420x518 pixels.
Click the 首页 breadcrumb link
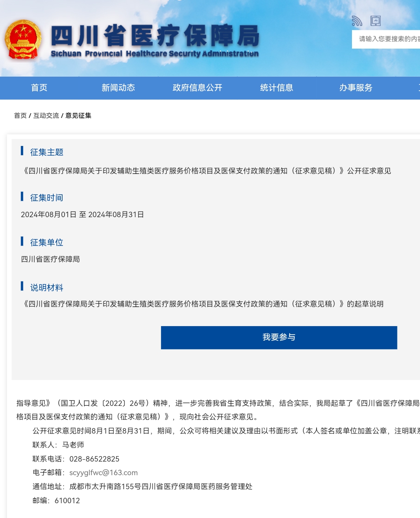pos(20,116)
